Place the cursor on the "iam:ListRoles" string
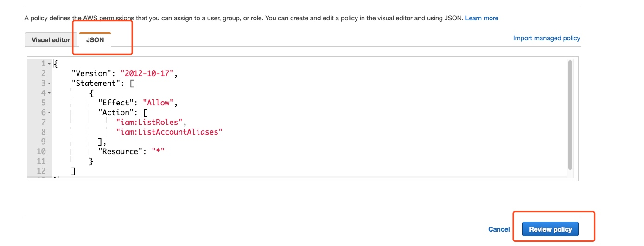The height and width of the screenshot is (246, 644). point(151,122)
